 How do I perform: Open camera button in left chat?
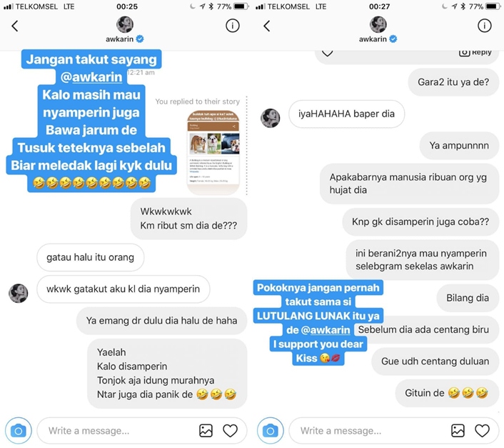click(x=19, y=430)
